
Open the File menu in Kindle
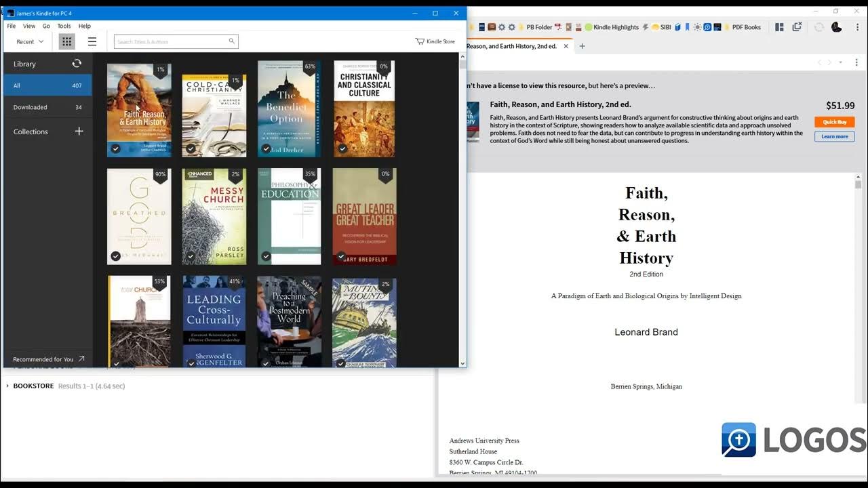[12, 26]
